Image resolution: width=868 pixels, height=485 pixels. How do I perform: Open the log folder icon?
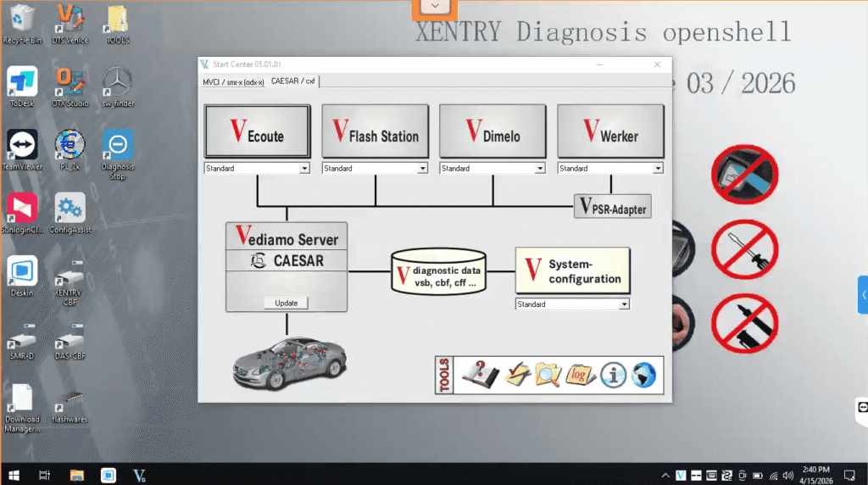point(581,374)
